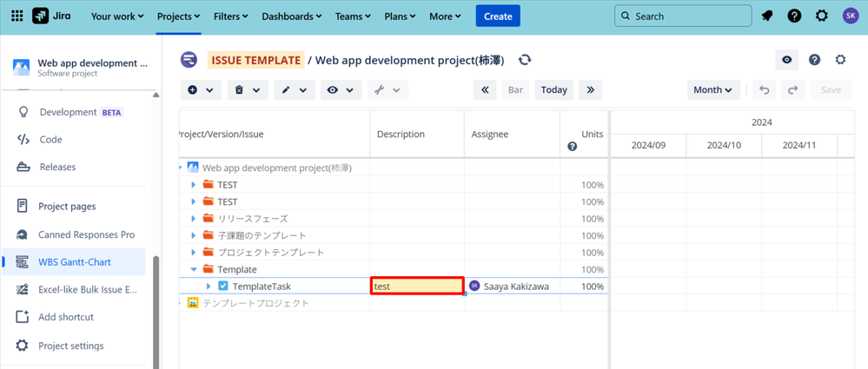The width and height of the screenshot is (868, 369).
Task: Click the help question mark icon in top bar
Action: tap(794, 16)
